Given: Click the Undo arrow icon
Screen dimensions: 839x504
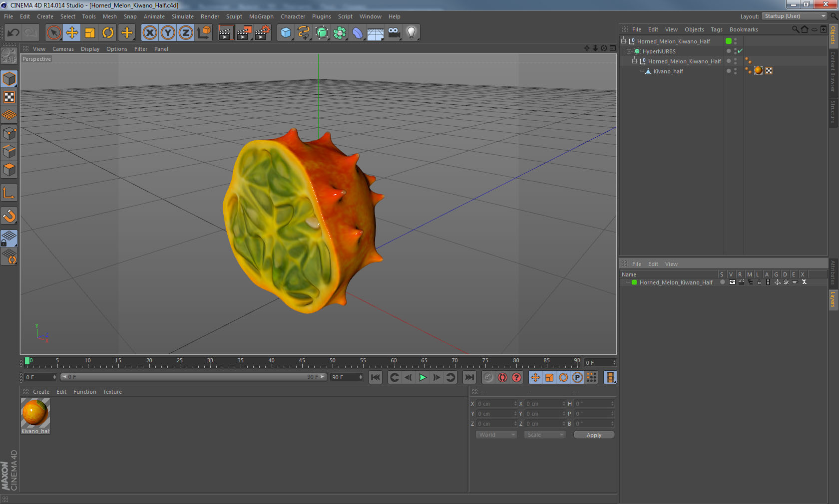Looking at the screenshot, I should tap(13, 33).
